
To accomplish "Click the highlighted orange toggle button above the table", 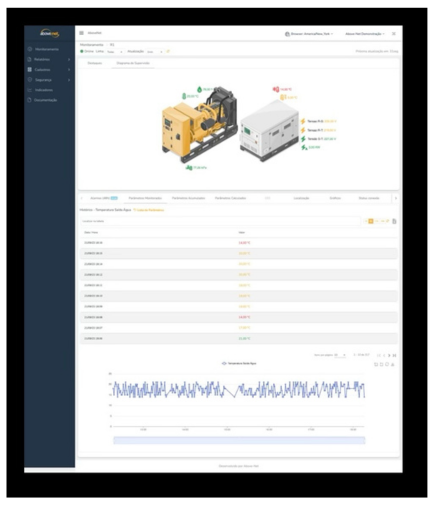I will point(371,221).
